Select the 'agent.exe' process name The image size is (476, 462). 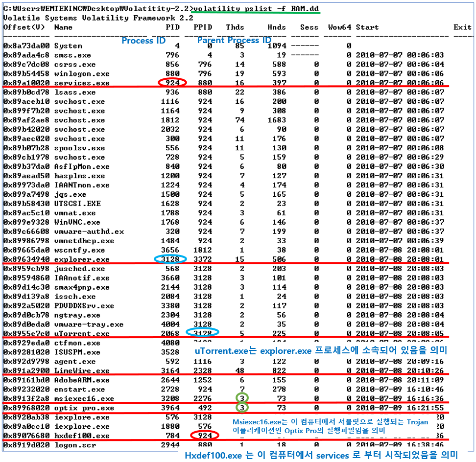[75, 362]
